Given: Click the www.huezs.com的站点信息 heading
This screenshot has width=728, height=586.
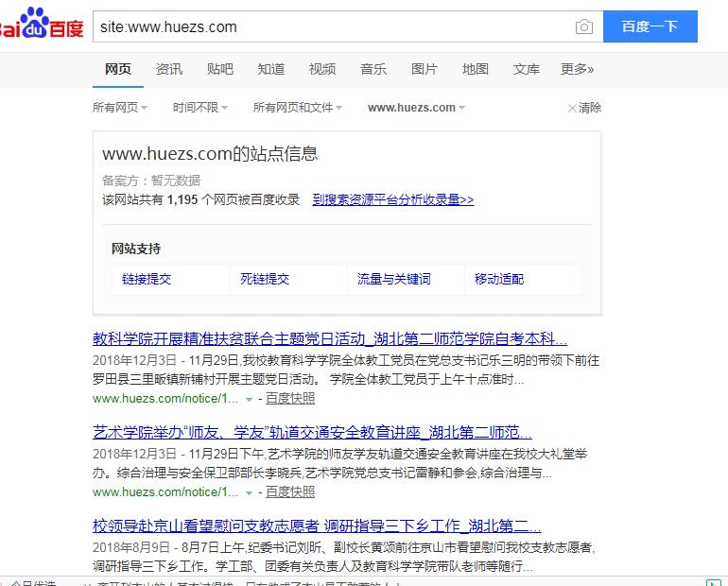Looking at the screenshot, I should 210,153.
